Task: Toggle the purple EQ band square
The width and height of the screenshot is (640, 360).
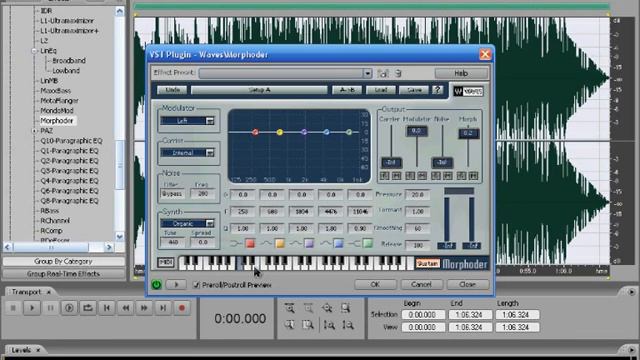Action: pos(309,244)
